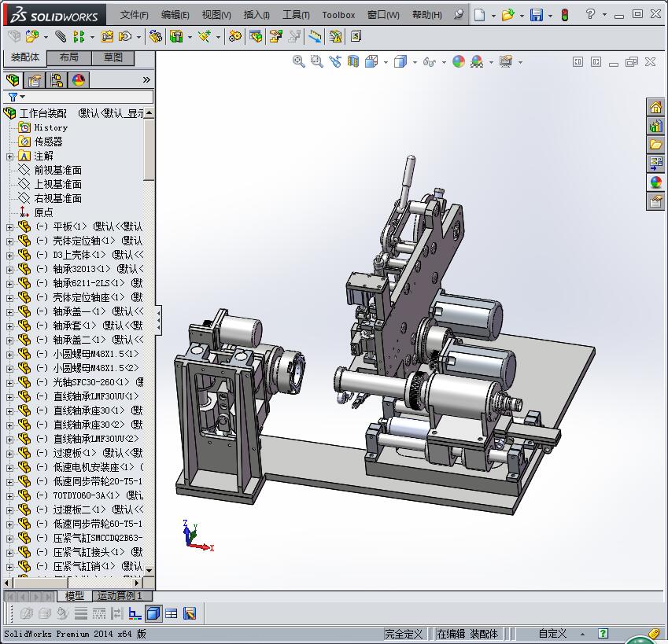668x644 pixels.
Task: Click the Previous View icon
Action: 335,61
